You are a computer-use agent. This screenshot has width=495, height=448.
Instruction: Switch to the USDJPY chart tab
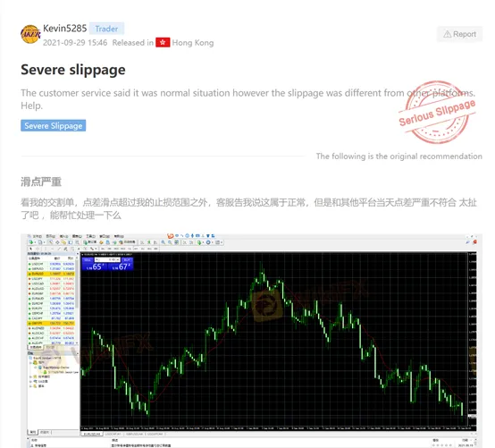pos(155,434)
